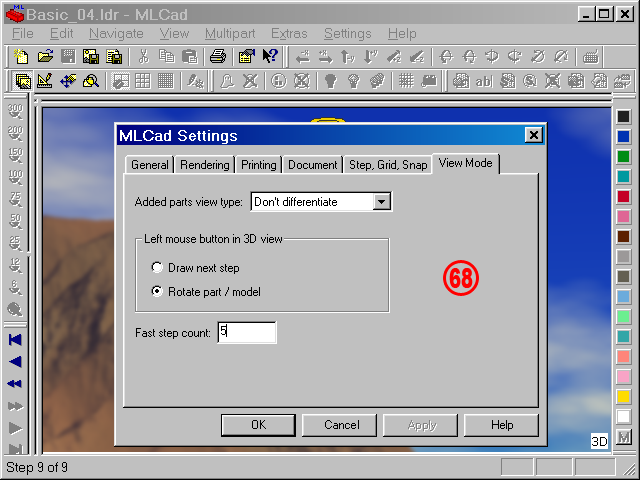Click the copy documents icon
The image size is (640, 480).
tap(167, 56)
